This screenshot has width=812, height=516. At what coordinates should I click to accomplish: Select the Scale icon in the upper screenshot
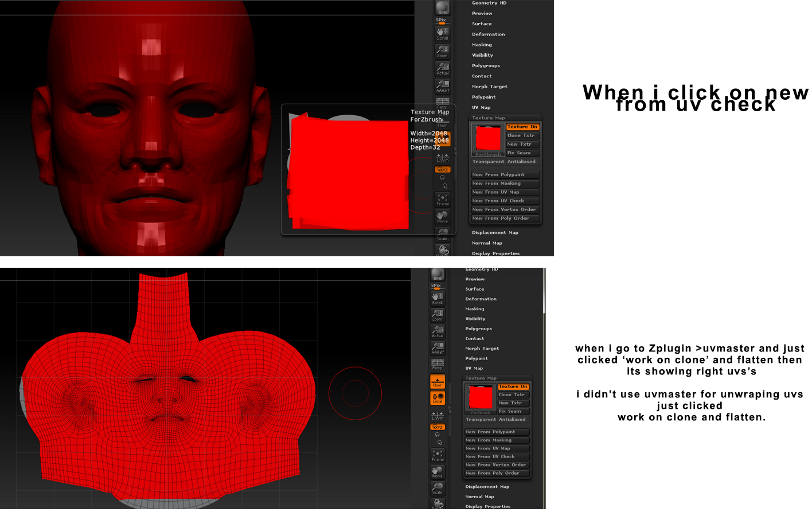[x=443, y=234]
